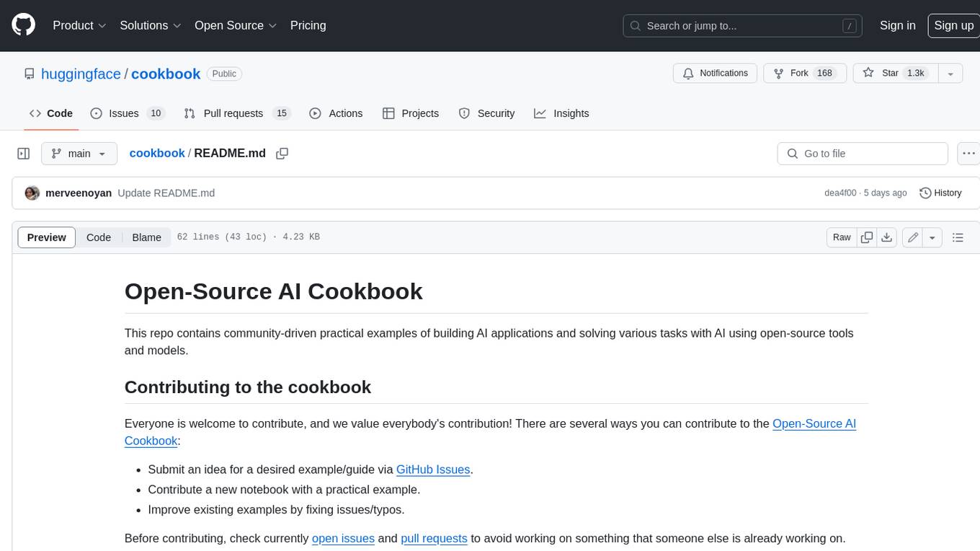Click the Issues count badge 10

coord(155,113)
